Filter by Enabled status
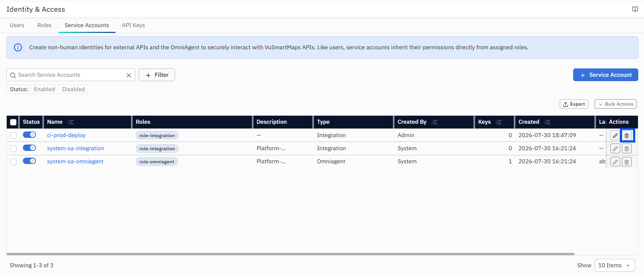Image resolution: width=644 pixels, height=277 pixels. click(x=44, y=89)
